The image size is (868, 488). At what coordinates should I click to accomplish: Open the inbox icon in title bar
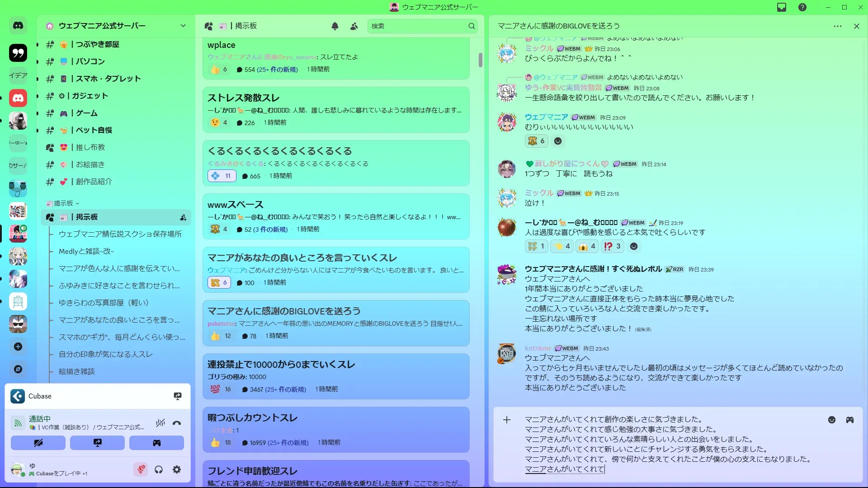pyautogui.click(x=782, y=7)
